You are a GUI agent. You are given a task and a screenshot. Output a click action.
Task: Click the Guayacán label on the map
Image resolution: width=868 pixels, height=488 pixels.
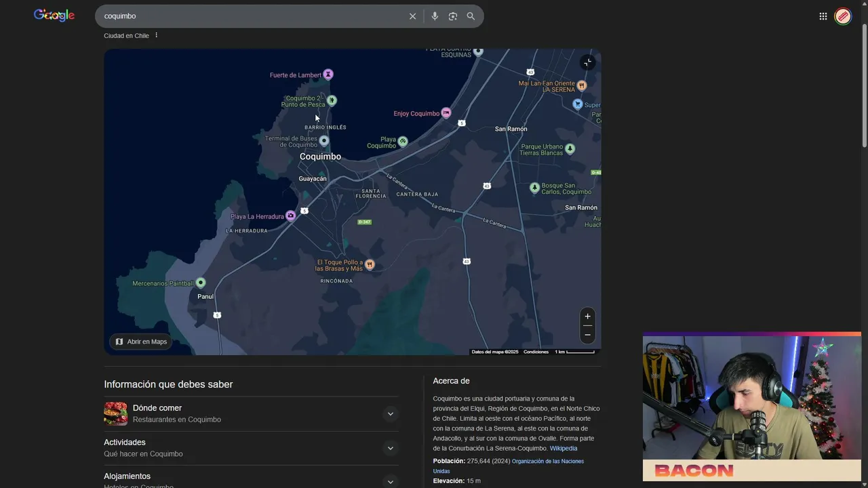pyautogui.click(x=313, y=179)
